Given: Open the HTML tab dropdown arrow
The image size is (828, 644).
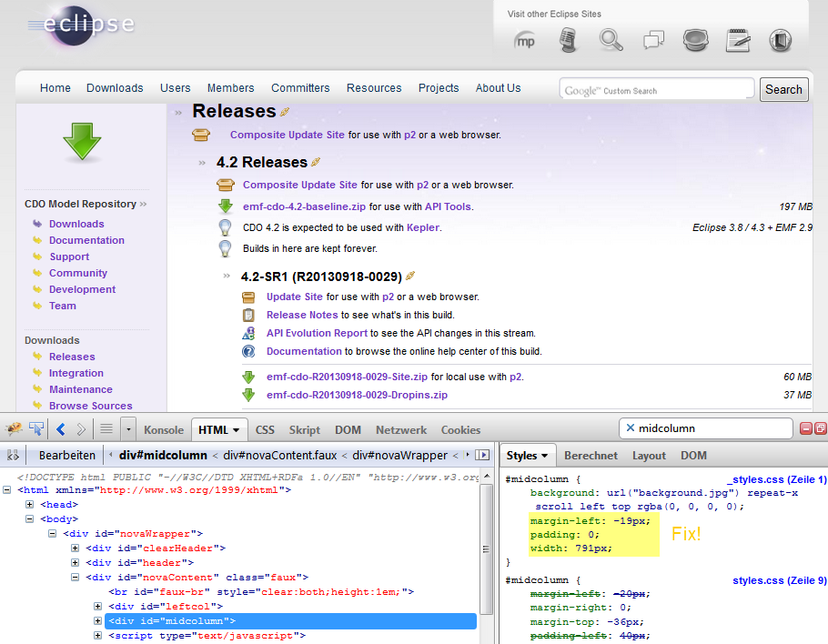Looking at the screenshot, I should 236,430.
